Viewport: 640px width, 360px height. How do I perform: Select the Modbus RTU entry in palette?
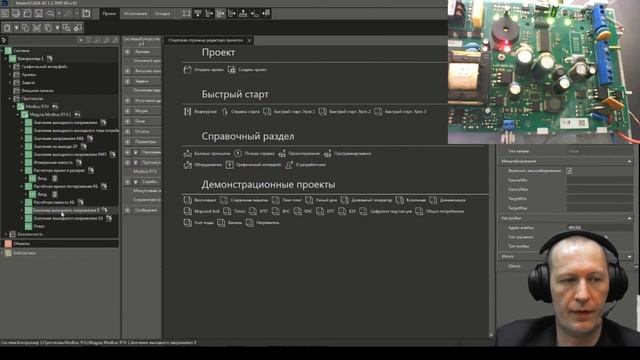pos(145,171)
